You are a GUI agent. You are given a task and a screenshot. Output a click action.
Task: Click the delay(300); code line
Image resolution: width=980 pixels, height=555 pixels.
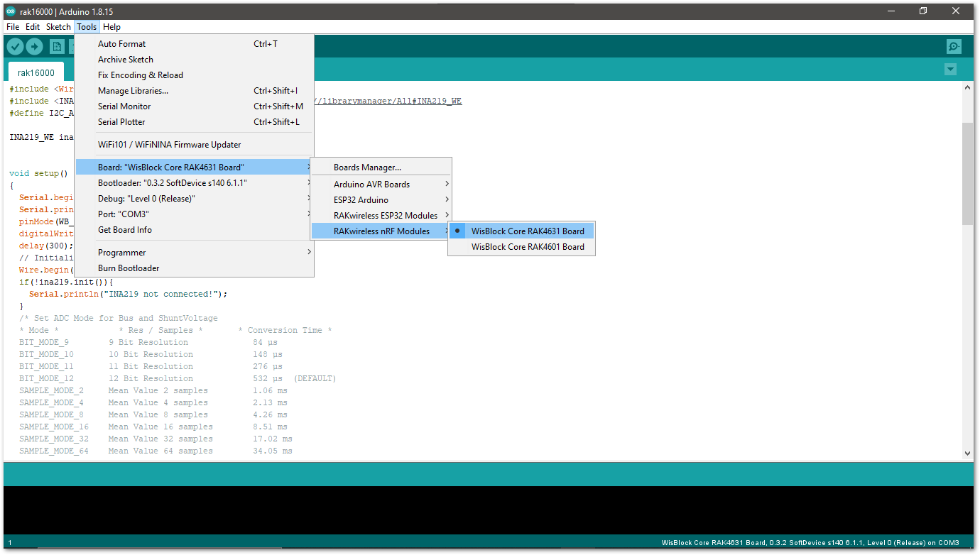(x=46, y=246)
